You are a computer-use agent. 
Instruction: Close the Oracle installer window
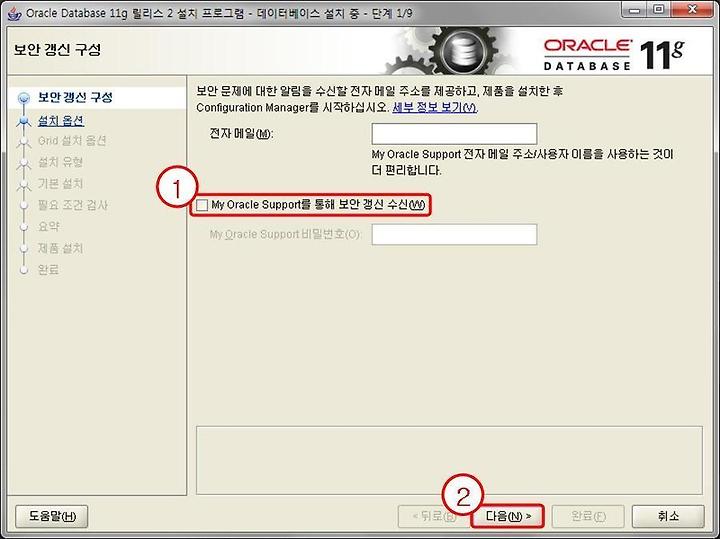(693, 9)
